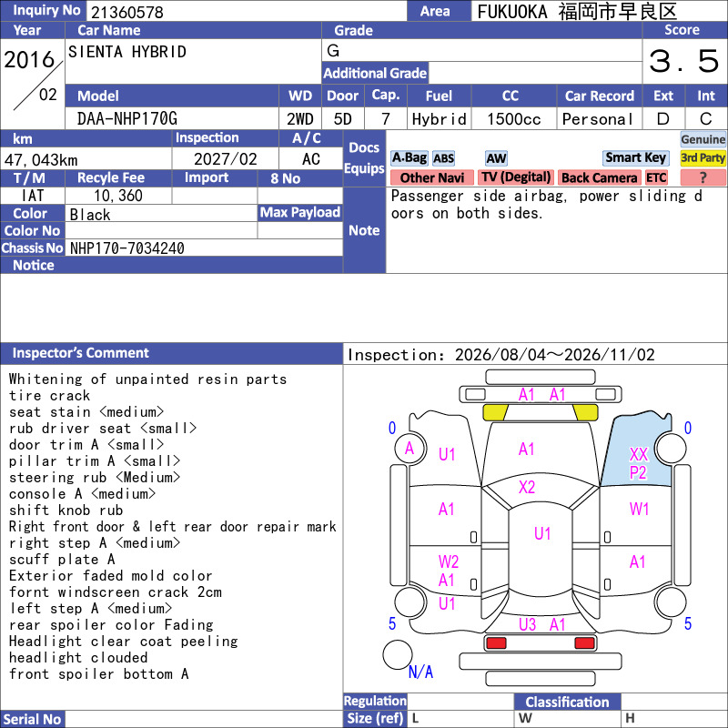Viewport: 728px width, 728px height.
Task: Toggle the Genuine tag
Action: pos(703,139)
